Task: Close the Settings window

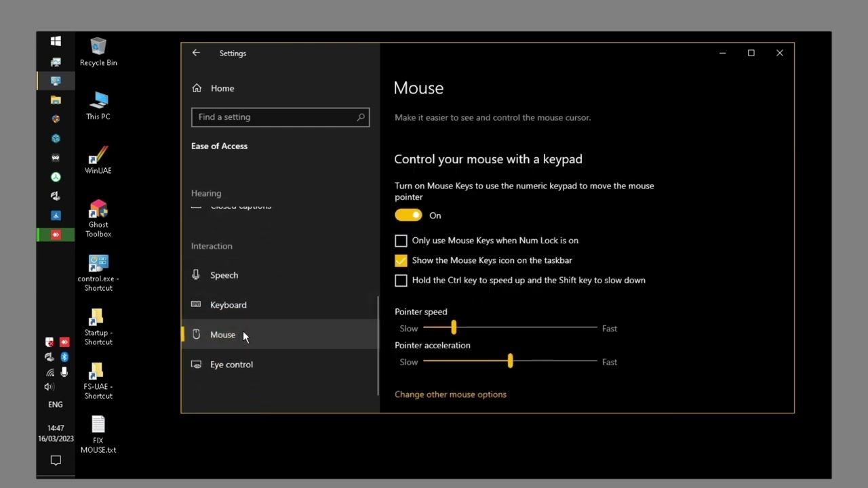Action: tap(780, 53)
